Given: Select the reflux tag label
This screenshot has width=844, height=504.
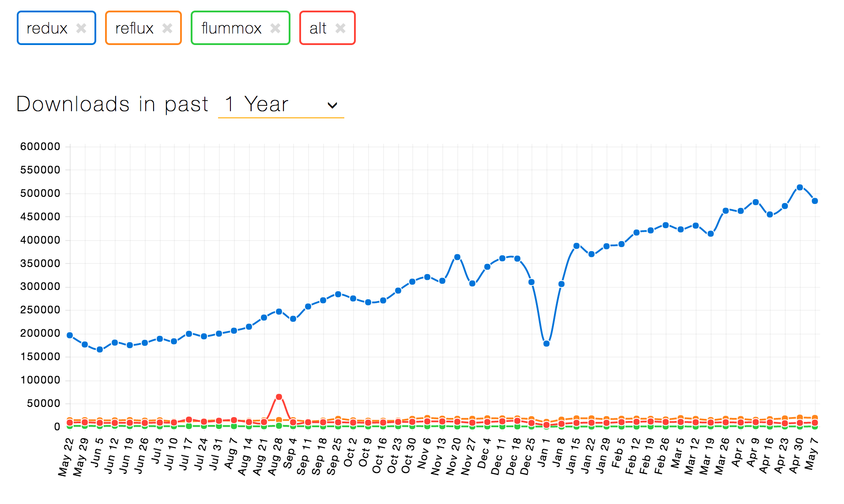Looking at the screenshot, I should tap(134, 28).
